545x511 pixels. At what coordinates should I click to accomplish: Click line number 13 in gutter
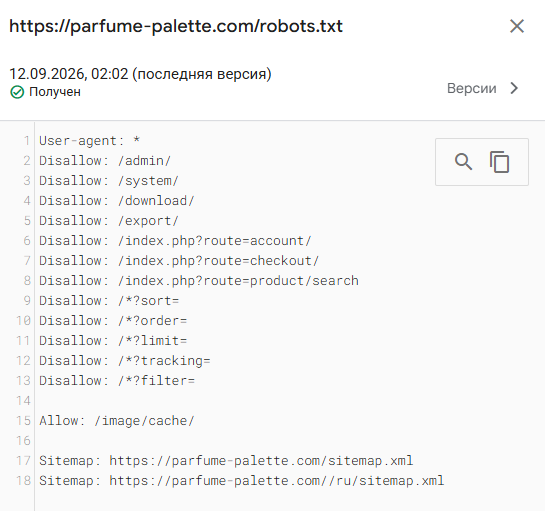pos(24,381)
